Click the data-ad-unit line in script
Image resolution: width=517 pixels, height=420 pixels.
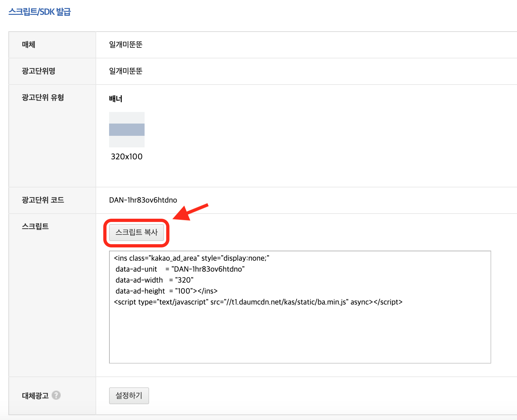180,269
